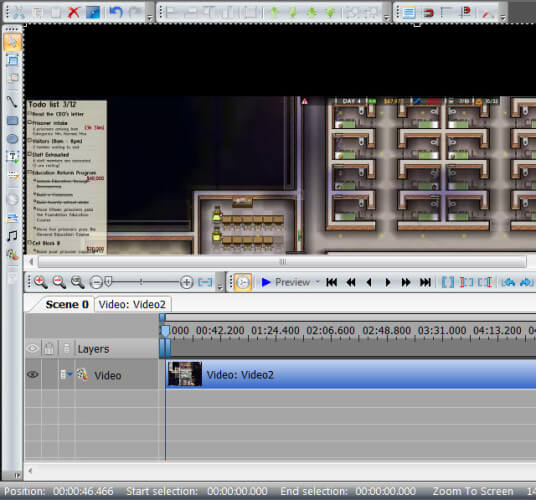The height and width of the screenshot is (500, 536).
Task: Click the blue Undo arrow
Action: [116, 13]
